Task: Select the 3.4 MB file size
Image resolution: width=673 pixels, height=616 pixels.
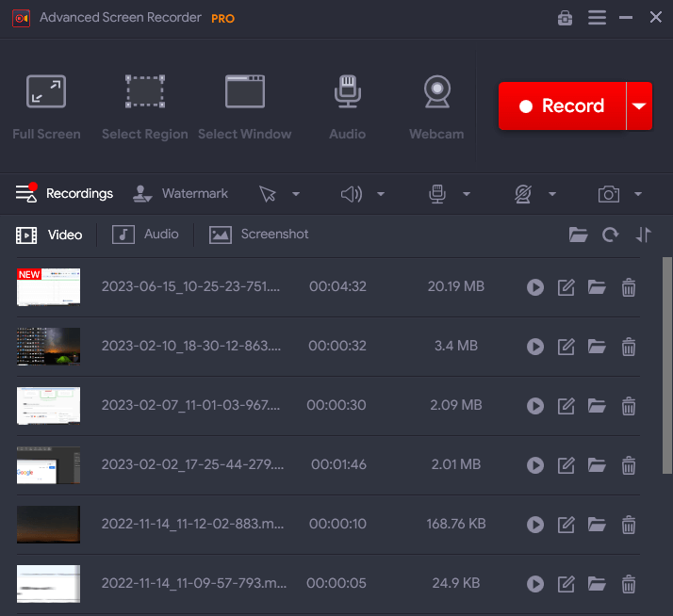Action: coord(456,346)
